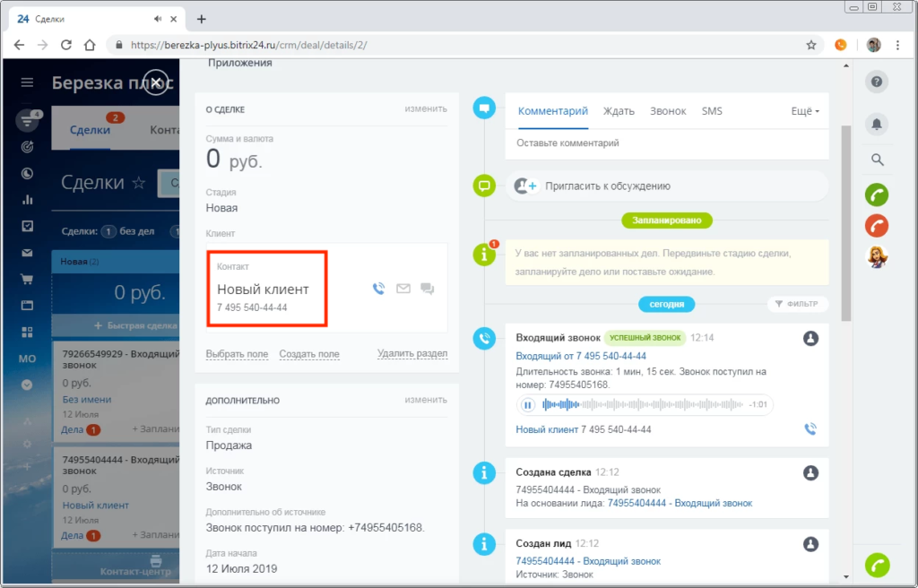Email the contact via envelope icon
Image resolution: width=918 pixels, height=588 pixels.
[403, 288]
